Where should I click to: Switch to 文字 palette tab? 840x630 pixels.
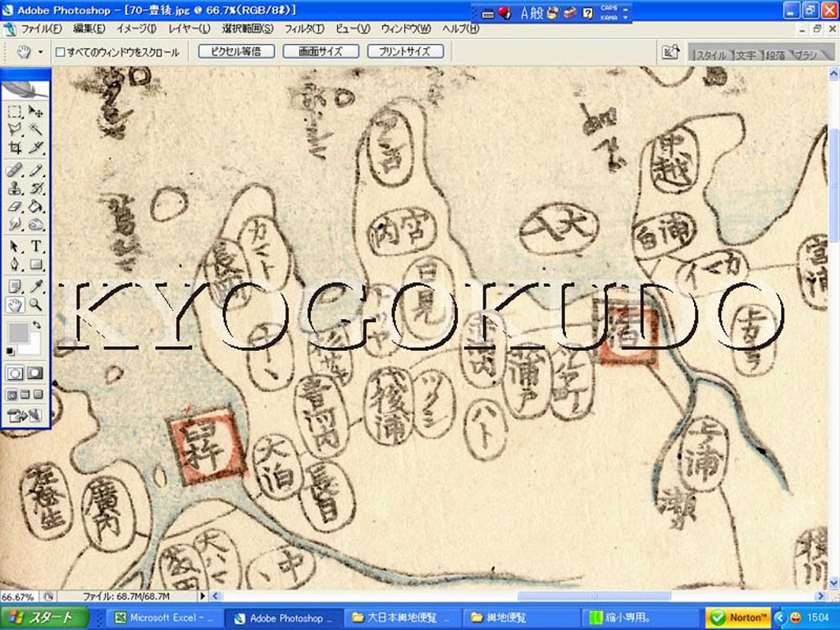(745, 55)
